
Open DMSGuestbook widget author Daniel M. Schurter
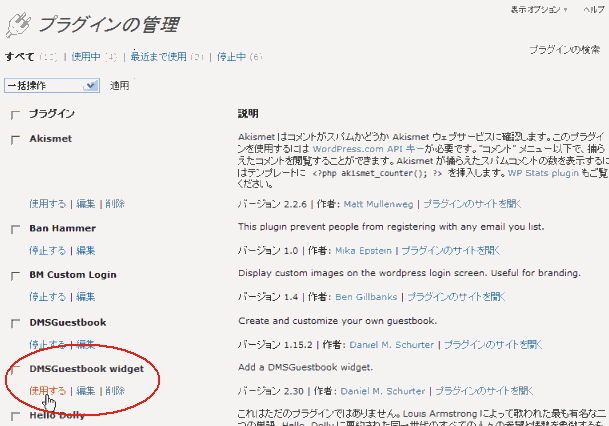point(383,391)
